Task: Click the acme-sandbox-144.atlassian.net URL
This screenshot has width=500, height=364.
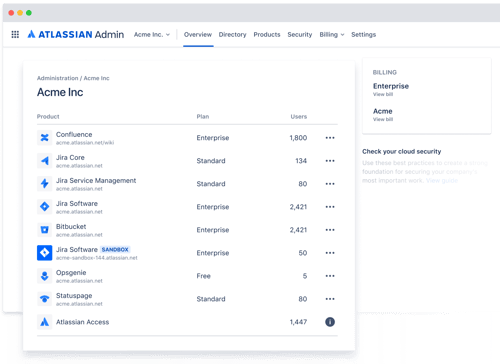Action: click(97, 258)
